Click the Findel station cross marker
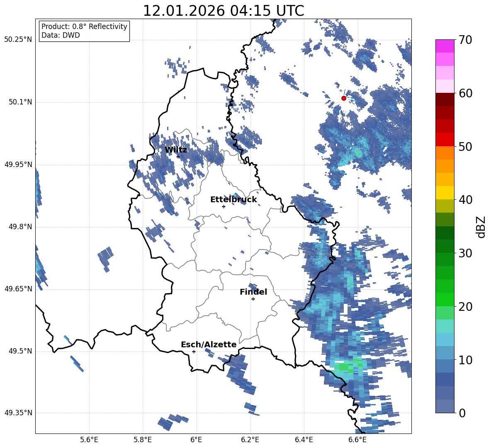Image resolution: width=491 pixels, height=448 pixels. [253, 299]
